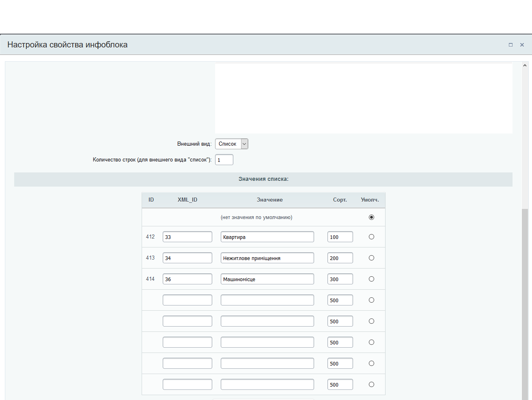Click the first empty XML_ID field
This screenshot has width=532, height=400.
coord(187,300)
